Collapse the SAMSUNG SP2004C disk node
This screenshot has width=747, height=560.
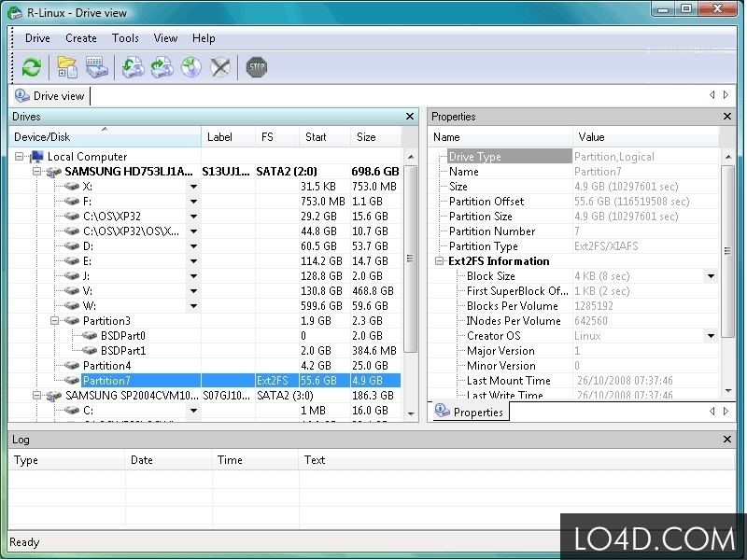pos(36,395)
